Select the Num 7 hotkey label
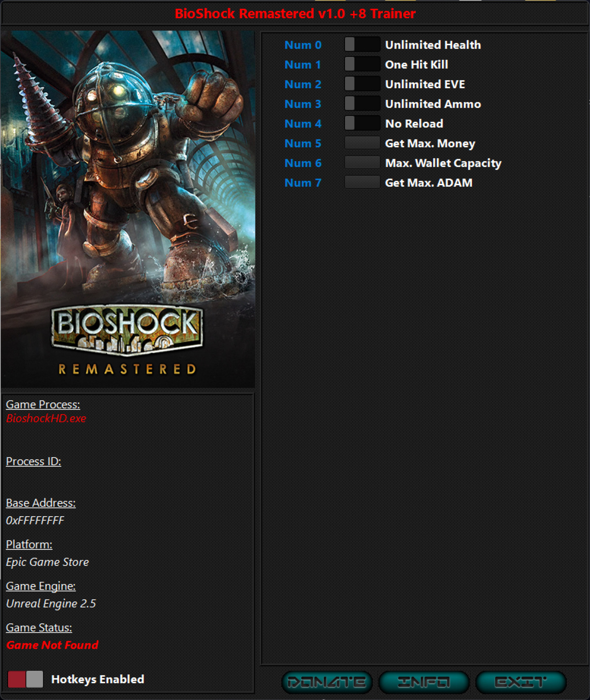 click(302, 182)
